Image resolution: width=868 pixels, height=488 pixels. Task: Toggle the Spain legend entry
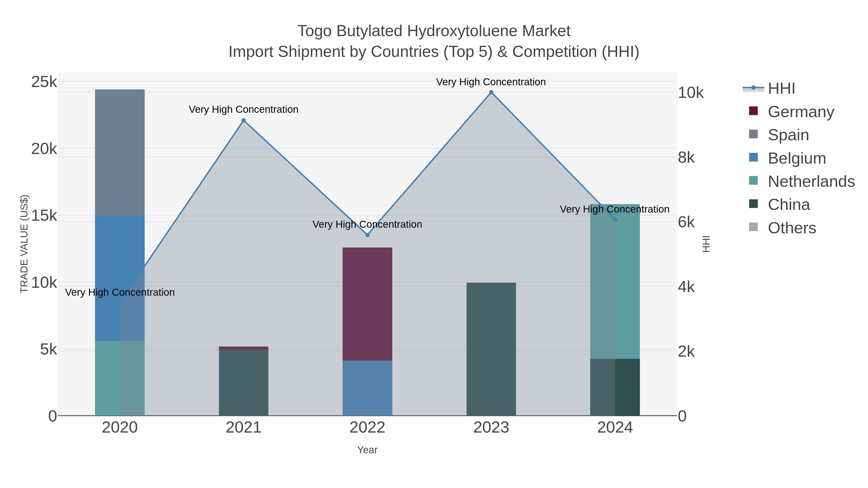point(778,135)
